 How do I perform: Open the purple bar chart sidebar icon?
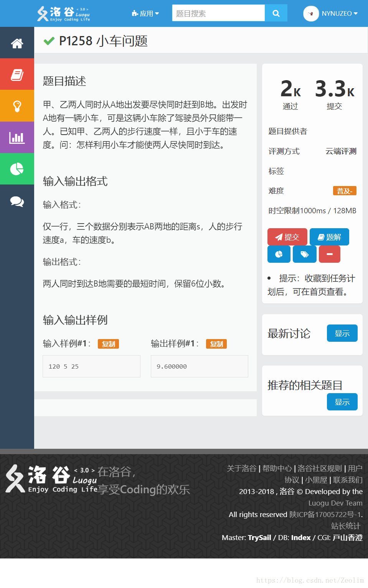click(x=17, y=137)
